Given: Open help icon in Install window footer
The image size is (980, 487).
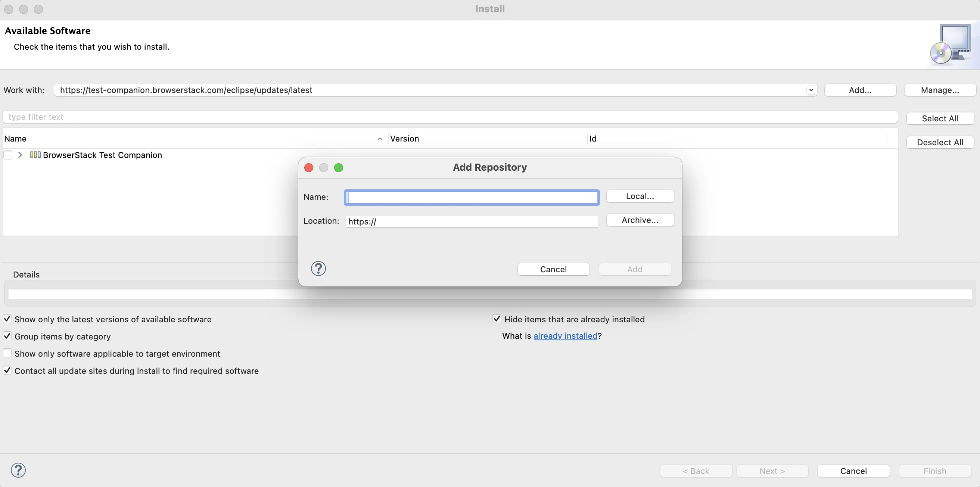Looking at the screenshot, I should (x=18, y=470).
